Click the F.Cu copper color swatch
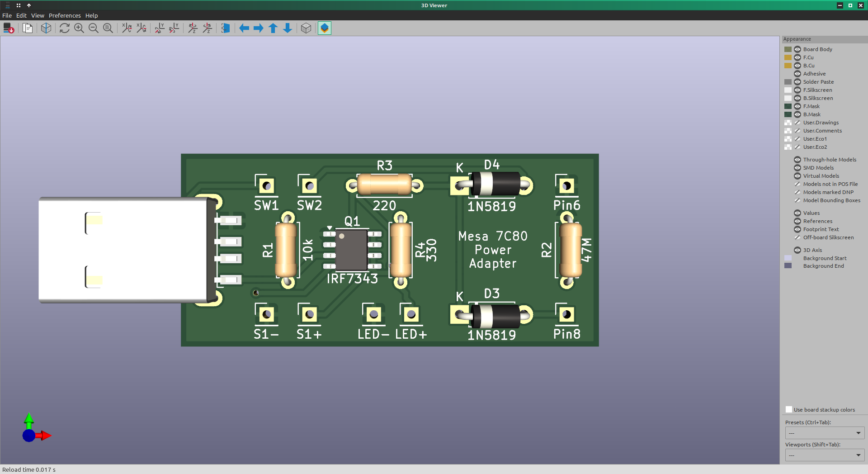 coord(788,57)
